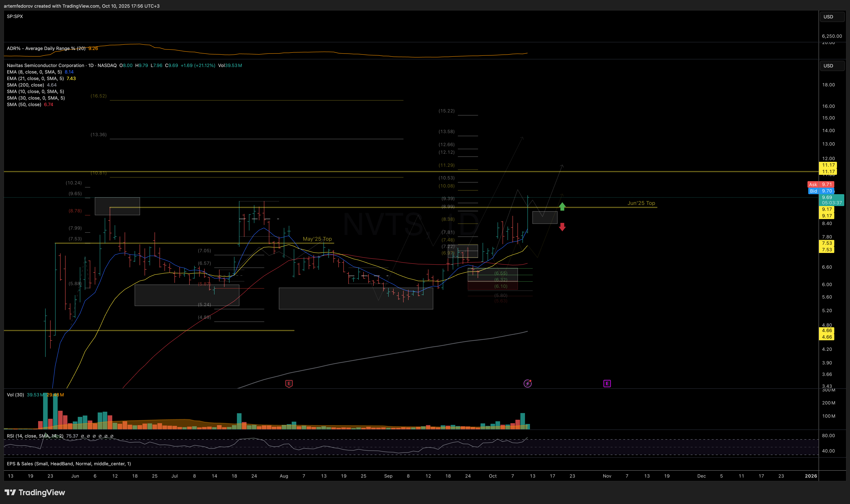Screen dimensions: 850x504
Task: Click the red earnings E marker near August
Action: (289, 383)
